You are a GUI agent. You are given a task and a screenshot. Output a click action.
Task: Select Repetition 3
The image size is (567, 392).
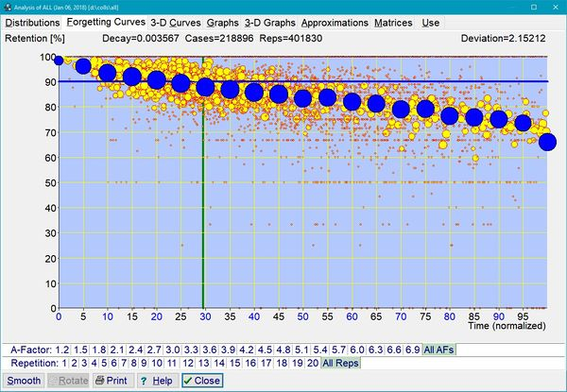point(84,363)
